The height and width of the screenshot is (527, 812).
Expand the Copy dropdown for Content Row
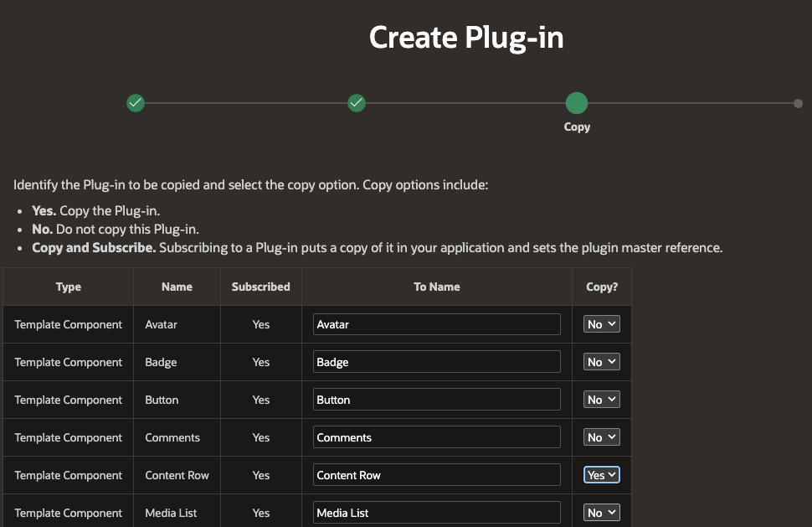[601, 475]
